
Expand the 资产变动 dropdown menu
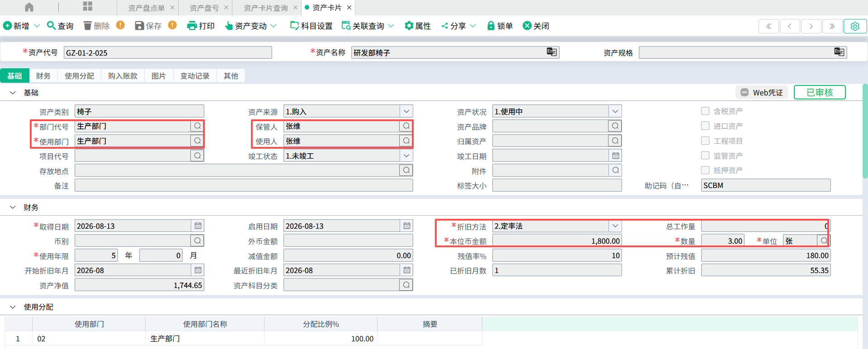(x=274, y=26)
